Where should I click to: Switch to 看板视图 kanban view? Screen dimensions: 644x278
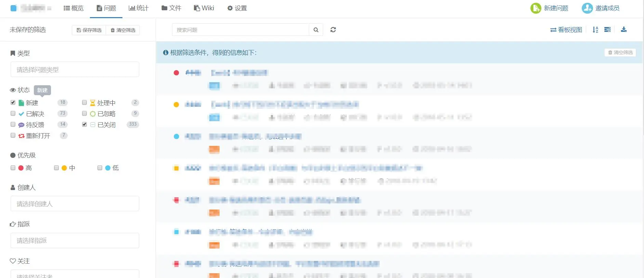pyautogui.click(x=566, y=30)
